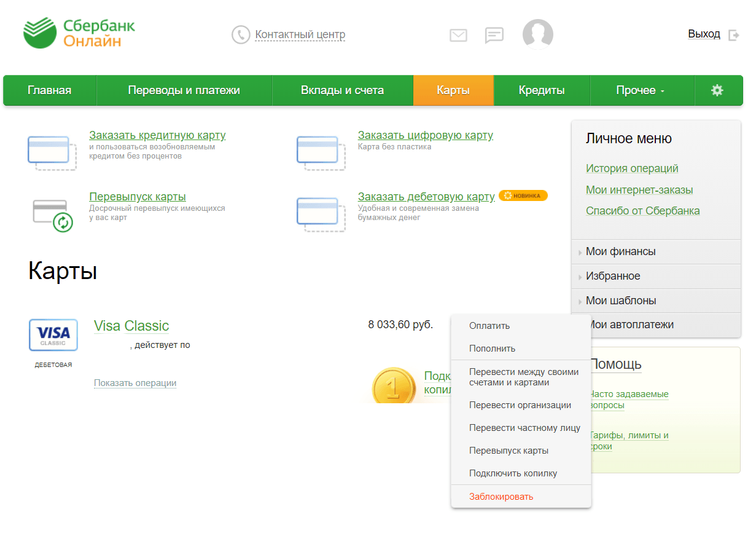
Task: Click the Visa Classic card thumbnail
Action: [x=53, y=335]
